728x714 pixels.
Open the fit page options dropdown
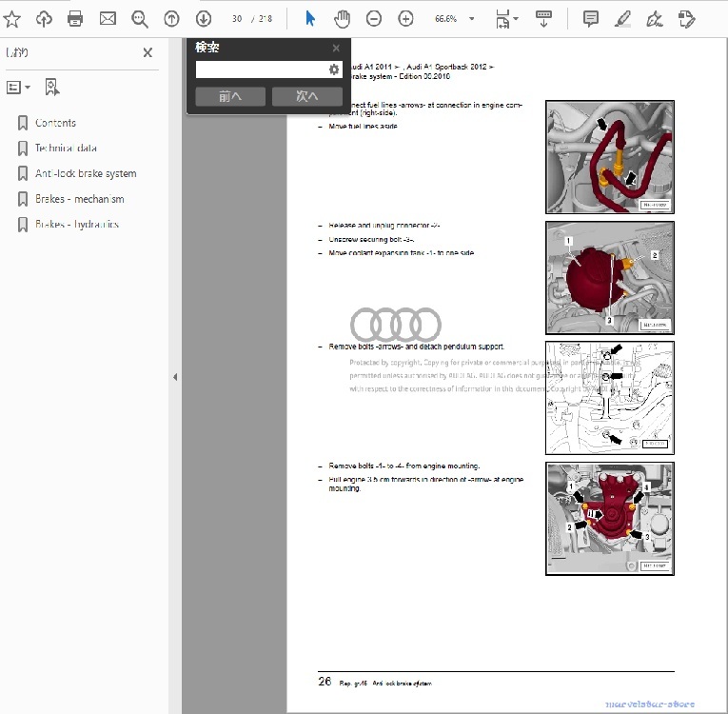coord(506,19)
